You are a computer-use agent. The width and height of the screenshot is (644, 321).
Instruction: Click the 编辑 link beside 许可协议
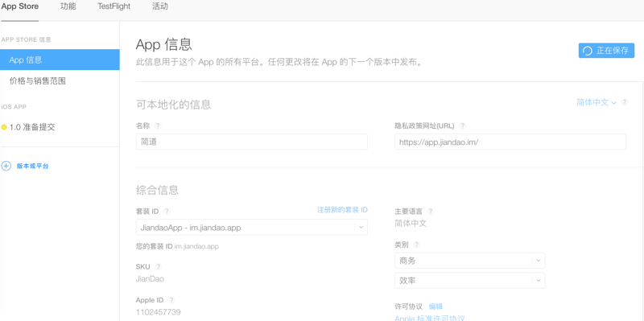click(x=436, y=307)
